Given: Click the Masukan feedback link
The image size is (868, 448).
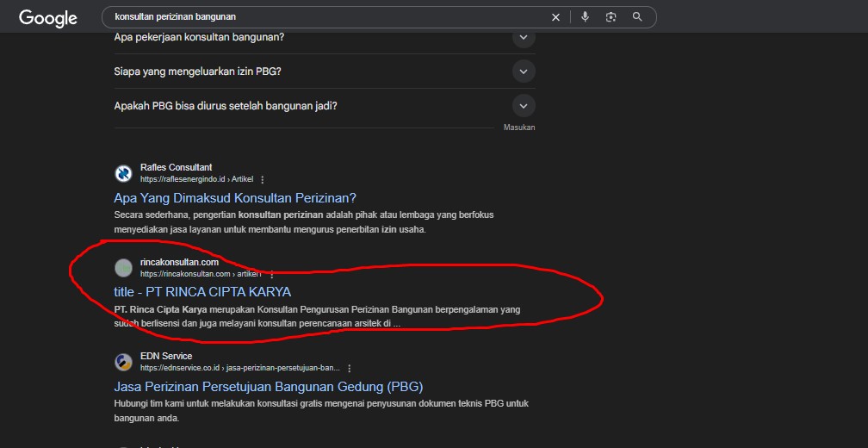Looking at the screenshot, I should 519,128.
